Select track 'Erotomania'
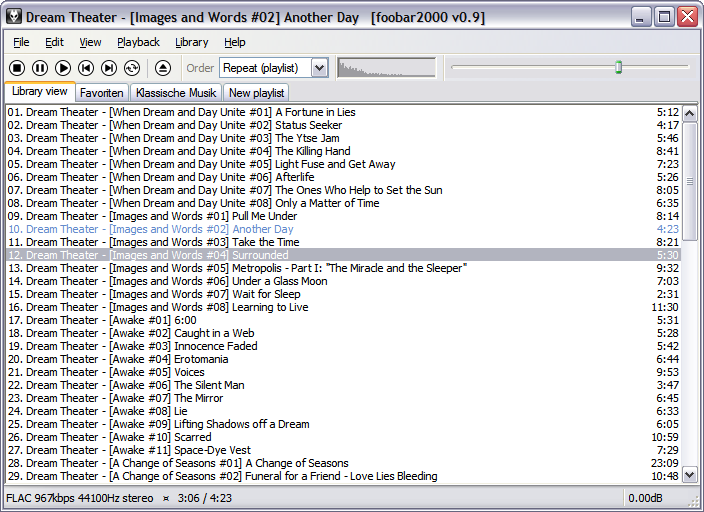Image resolution: width=704 pixels, height=512 pixels. pyautogui.click(x=343, y=359)
